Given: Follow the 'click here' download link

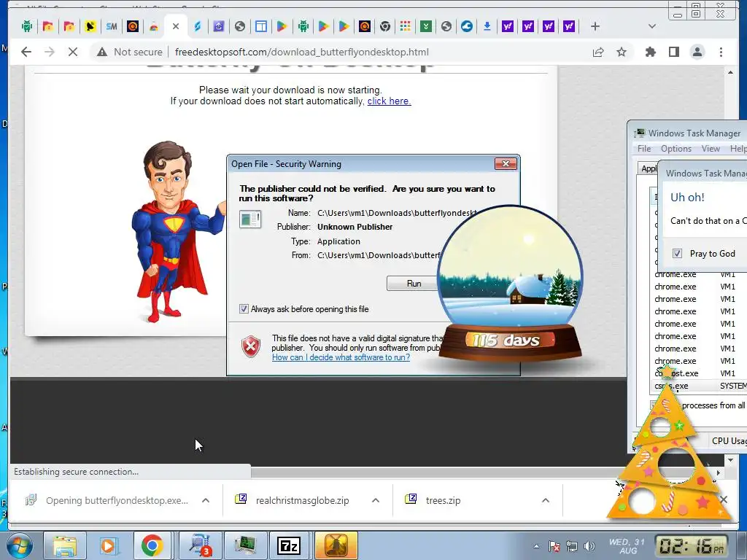Looking at the screenshot, I should click(389, 101).
